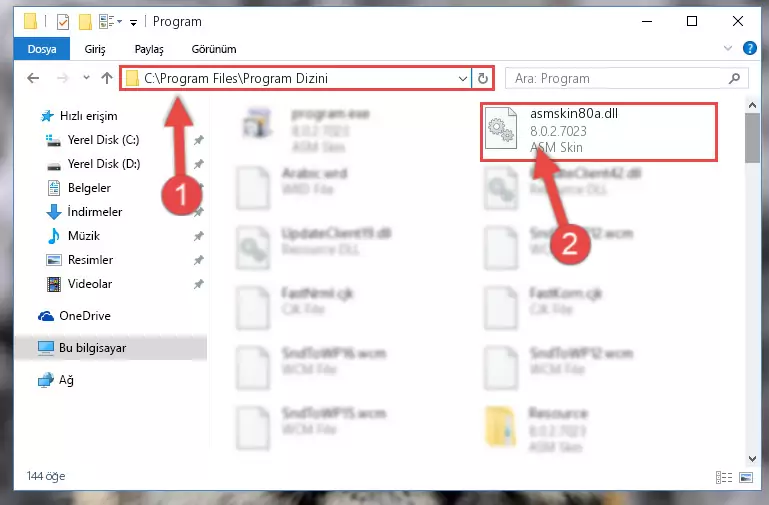Switch to large icons view layout
Image resolution: width=769 pixels, height=505 pixels.
(746, 477)
